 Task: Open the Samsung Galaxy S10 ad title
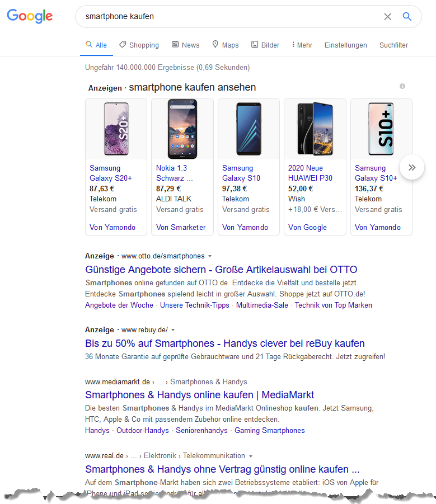241,173
